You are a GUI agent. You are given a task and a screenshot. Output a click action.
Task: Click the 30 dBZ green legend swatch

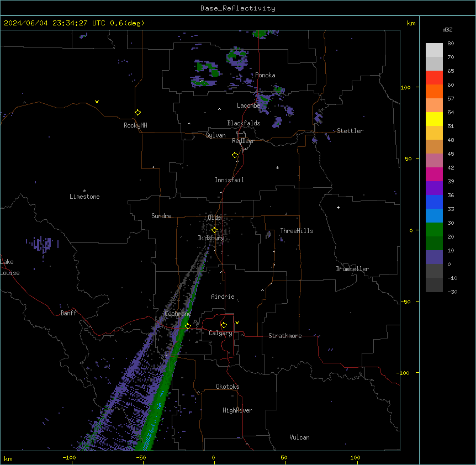tap(434, 230)
